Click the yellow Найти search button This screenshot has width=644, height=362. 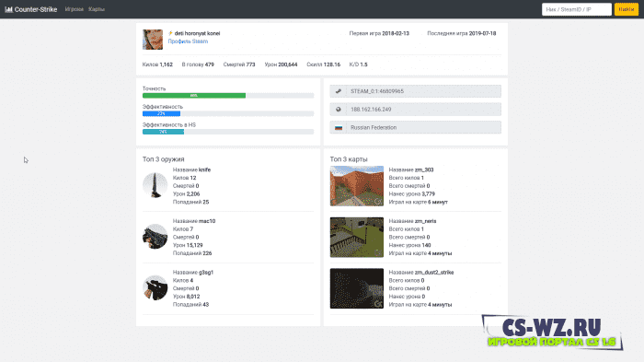click(626, 9)
